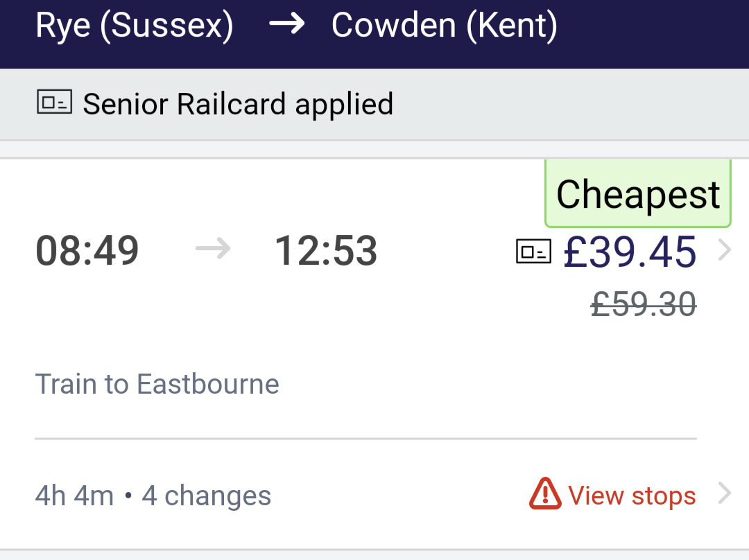Click the struck-through £59.30 price
Screen dimensions: 749x560
[x=644, y=304]
